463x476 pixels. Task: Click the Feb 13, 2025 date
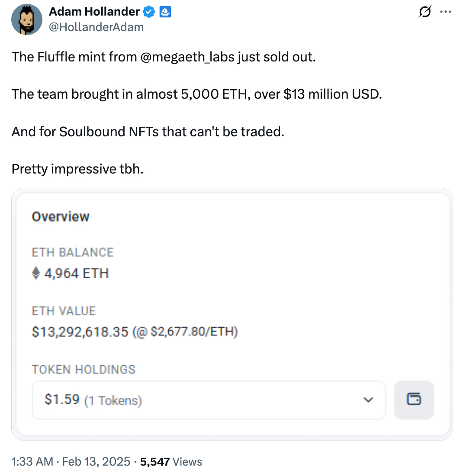(x=96, y=462)
